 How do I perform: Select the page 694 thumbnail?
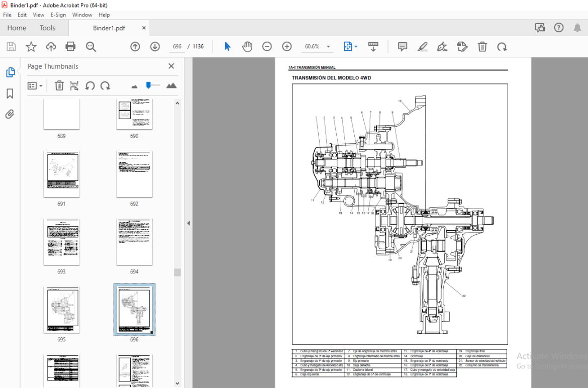tap(134, 242)
